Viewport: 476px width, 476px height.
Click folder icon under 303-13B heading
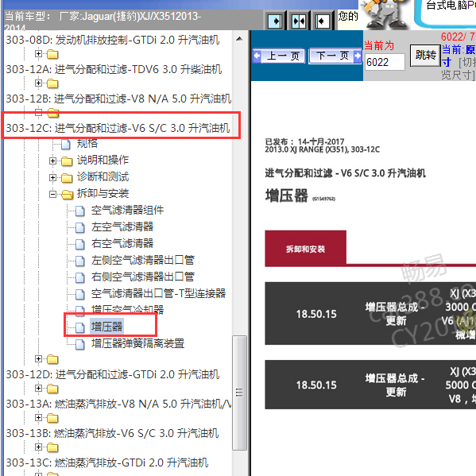[52, 447]
